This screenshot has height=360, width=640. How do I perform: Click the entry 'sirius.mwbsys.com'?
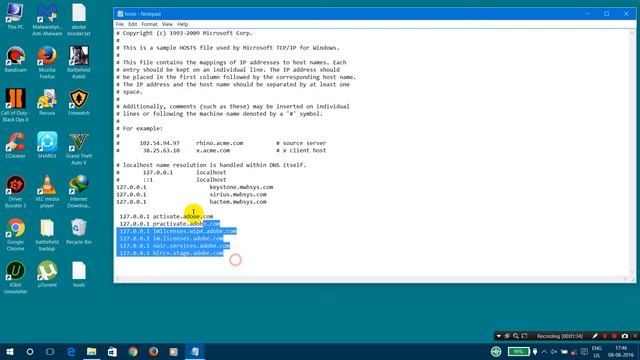238,194
